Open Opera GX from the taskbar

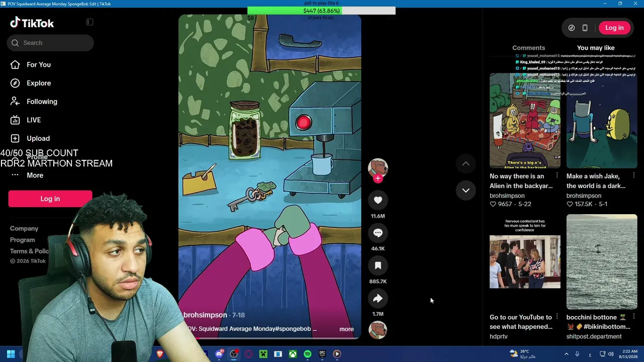coord(249,354)
